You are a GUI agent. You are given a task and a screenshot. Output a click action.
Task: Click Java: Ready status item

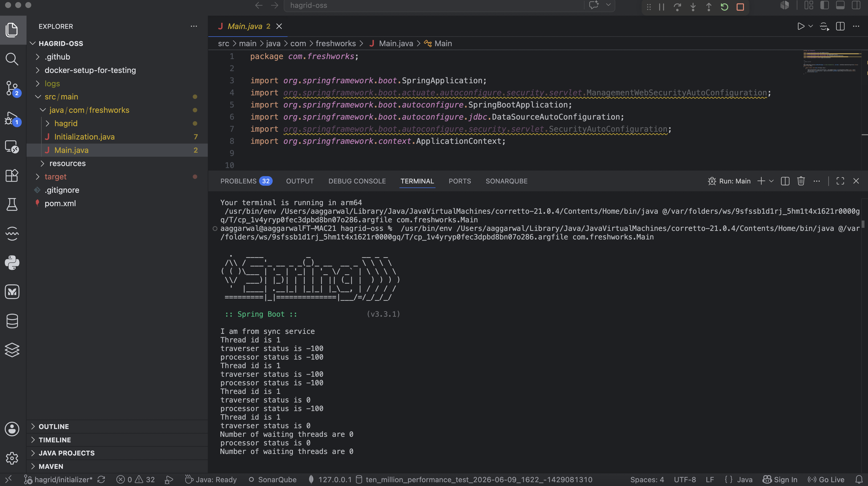point(211,480)
